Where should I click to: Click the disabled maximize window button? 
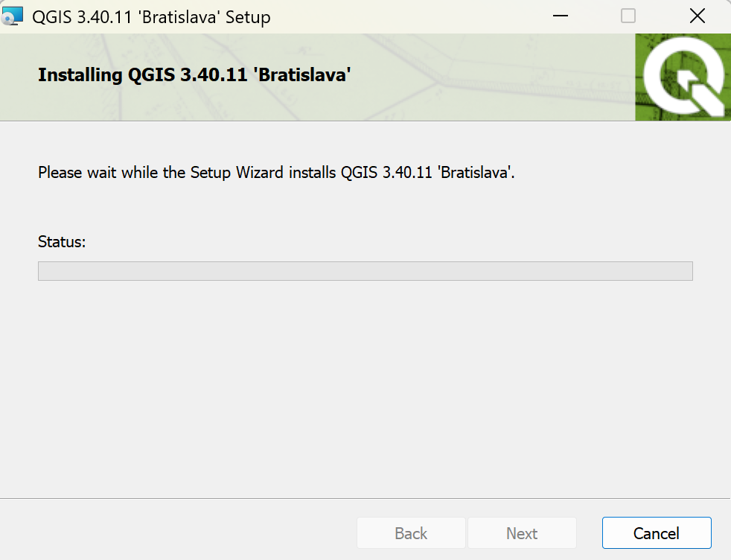[x=628, y=16]
